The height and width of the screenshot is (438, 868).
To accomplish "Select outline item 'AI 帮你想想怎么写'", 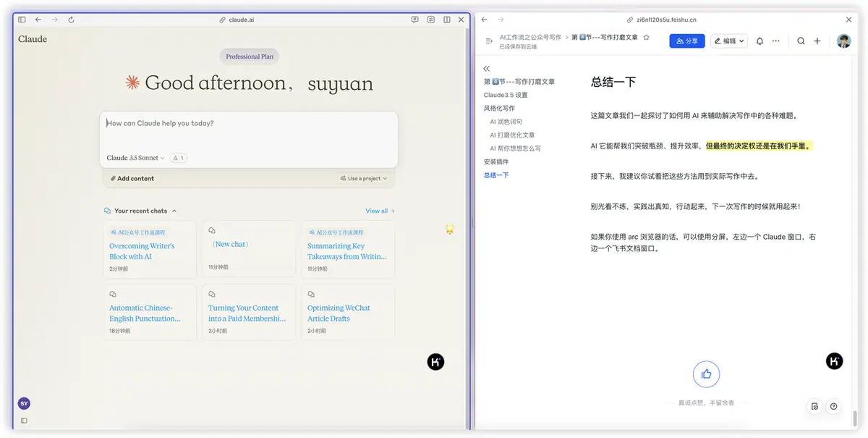I will pyautogui.click(x=515, y=148).
